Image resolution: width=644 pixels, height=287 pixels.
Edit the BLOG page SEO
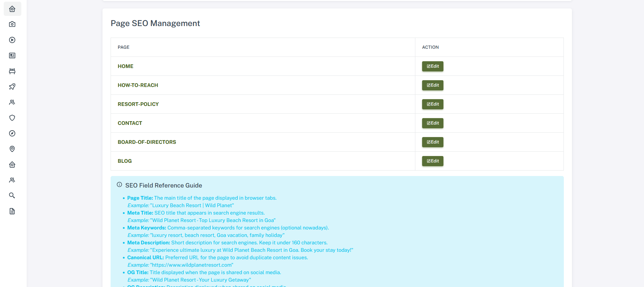coord(432,161)
